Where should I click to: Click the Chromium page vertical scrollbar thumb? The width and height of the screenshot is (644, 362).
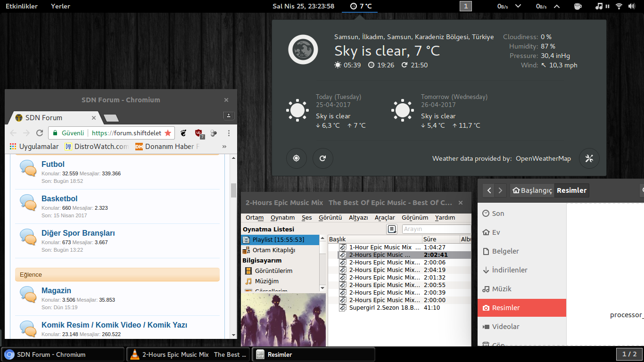click(x=233, y=190)
